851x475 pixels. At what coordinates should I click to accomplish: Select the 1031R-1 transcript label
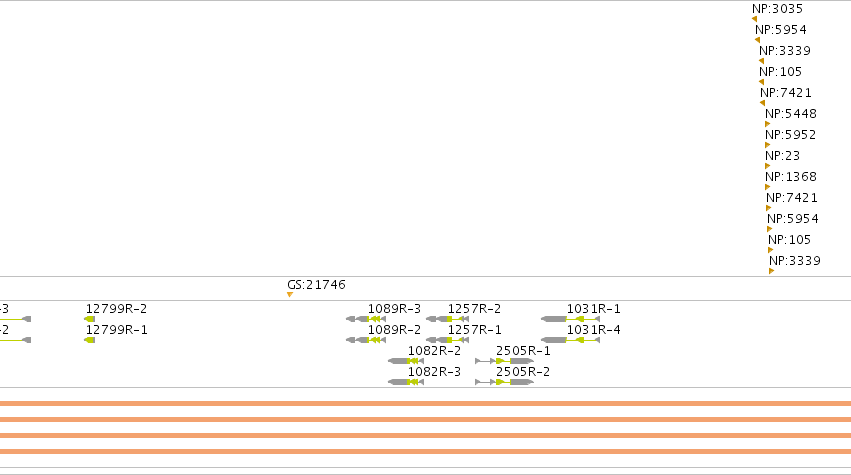coord(593,309)
